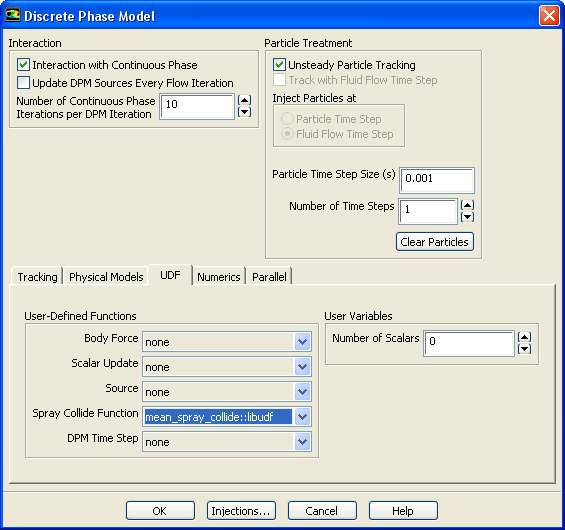Decrease Number of Scalars with down arrow
565x530 pixels.
click(524, 349)
